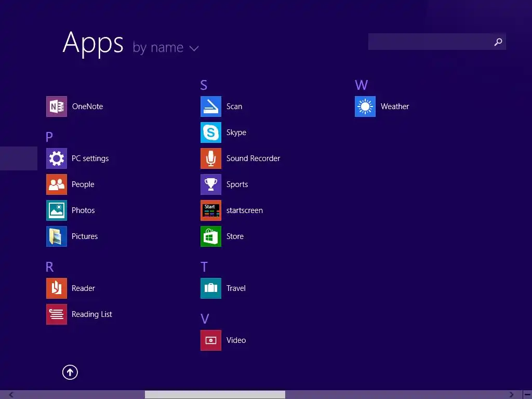
Task: Click the 'Scan' label
Action: click(234, 107)
